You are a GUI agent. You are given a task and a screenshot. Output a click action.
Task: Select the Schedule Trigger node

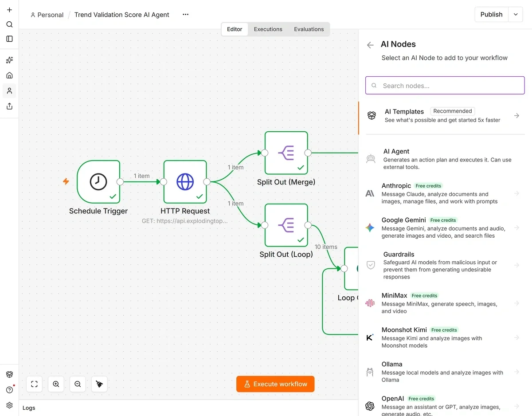point(98,182)
